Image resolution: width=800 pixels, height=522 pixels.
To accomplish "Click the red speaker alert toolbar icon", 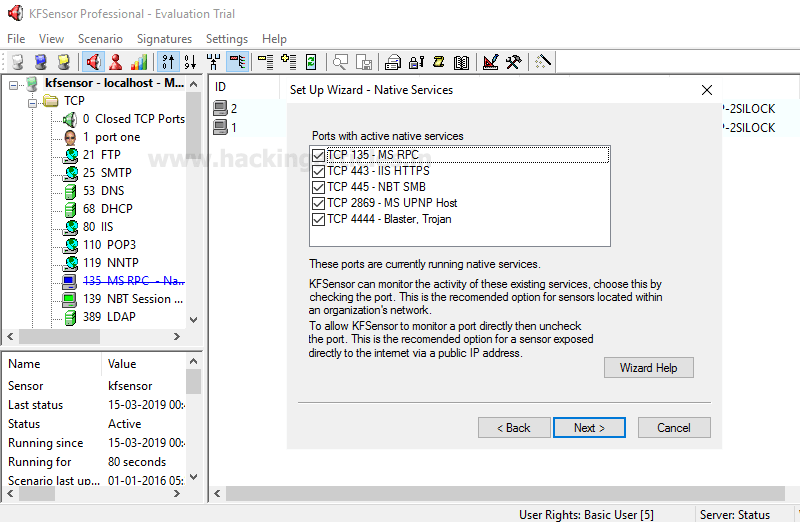I will (93, 62).
